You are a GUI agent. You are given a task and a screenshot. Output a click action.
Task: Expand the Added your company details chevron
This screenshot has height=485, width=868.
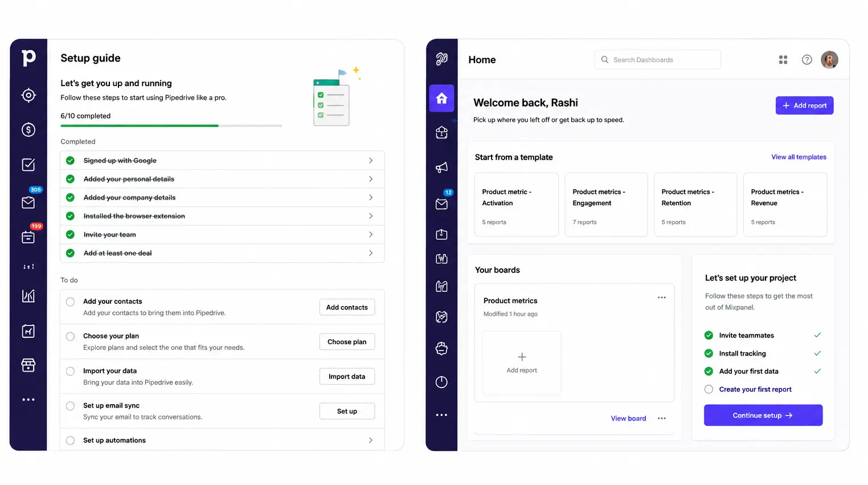(x=371, y=198)
